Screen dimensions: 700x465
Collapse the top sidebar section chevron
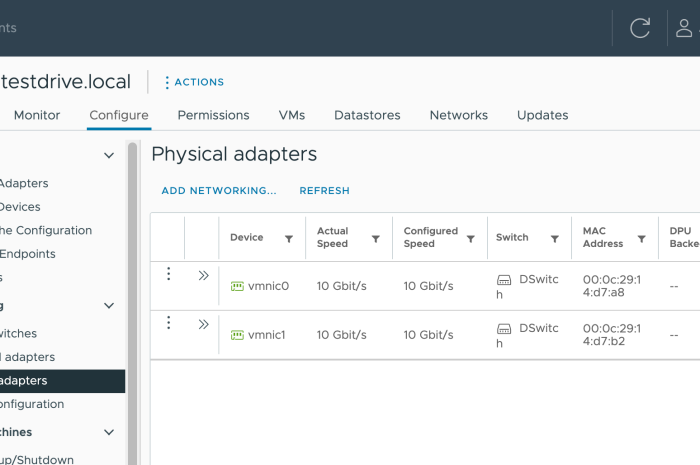pos(109,156)
